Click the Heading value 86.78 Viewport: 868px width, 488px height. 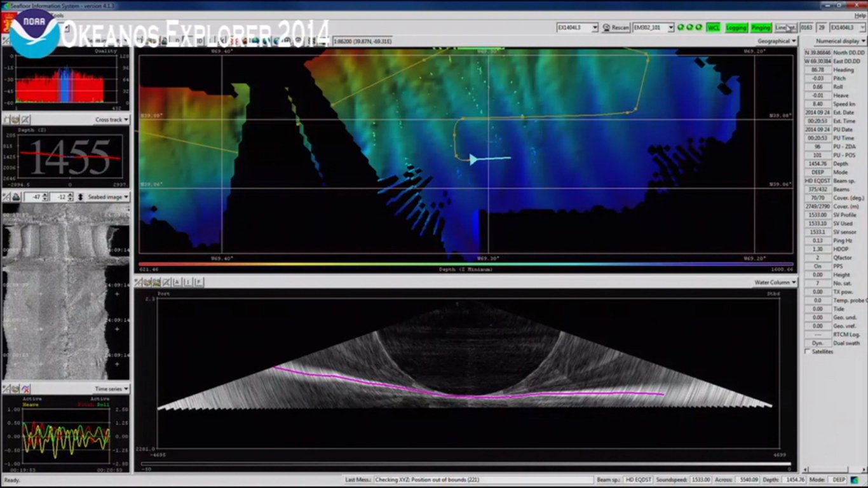pyautogui.click(x=818, y=70)
